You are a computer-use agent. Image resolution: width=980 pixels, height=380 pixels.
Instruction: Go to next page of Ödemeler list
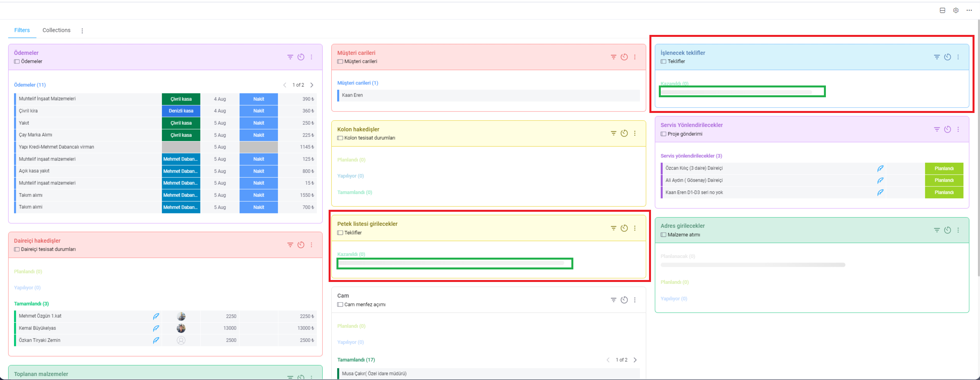click(312, 85)
